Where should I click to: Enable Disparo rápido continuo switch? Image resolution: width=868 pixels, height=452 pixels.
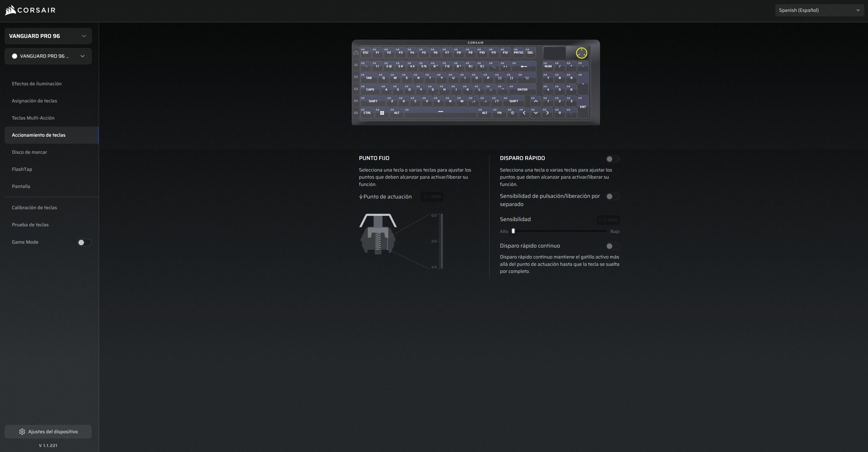click(x=613, y=246)
